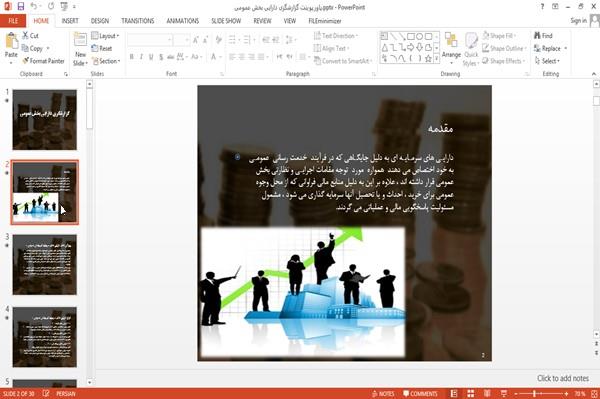Screen dimensions: 600x399
Task: Increase the font size
Action: 196,40
